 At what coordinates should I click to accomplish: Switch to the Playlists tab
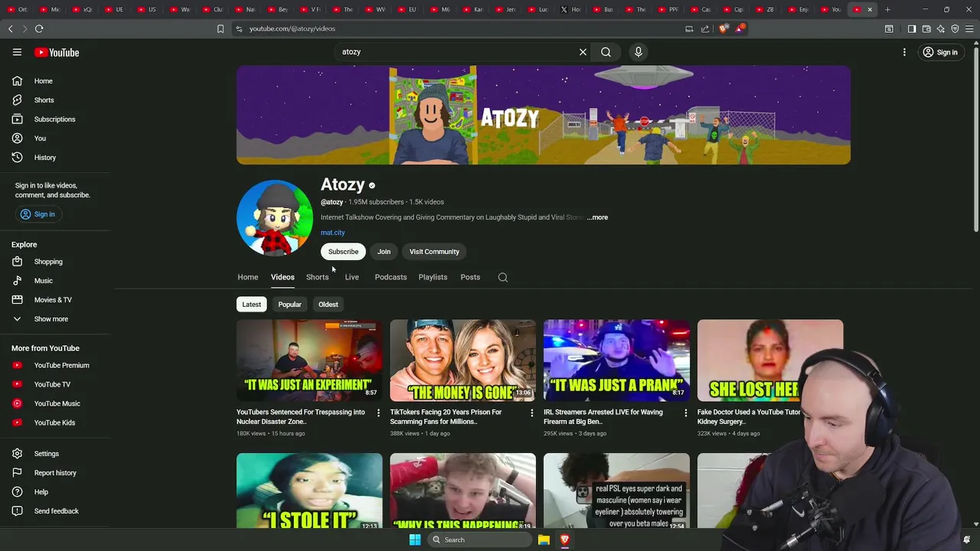point(433,277)
